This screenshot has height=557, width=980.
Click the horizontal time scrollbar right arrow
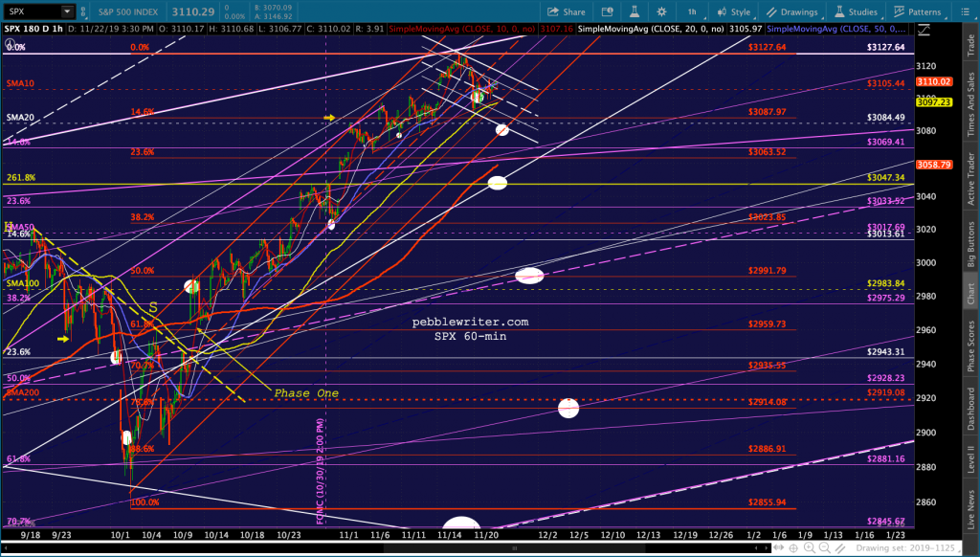767,548
